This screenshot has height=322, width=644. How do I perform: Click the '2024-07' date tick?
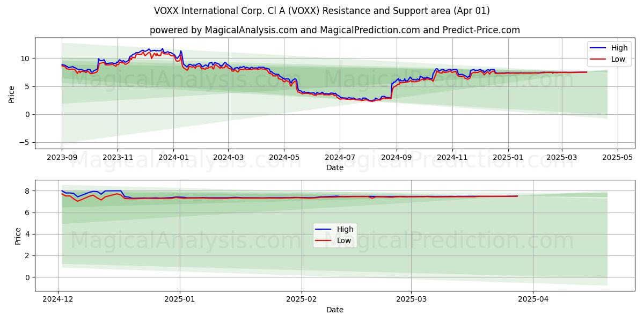click(340, 157)
